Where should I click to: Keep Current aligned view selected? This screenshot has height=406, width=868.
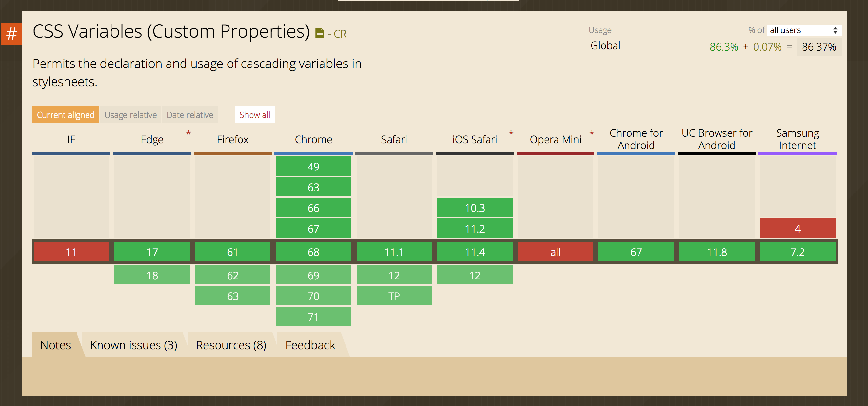click(65, 115)
